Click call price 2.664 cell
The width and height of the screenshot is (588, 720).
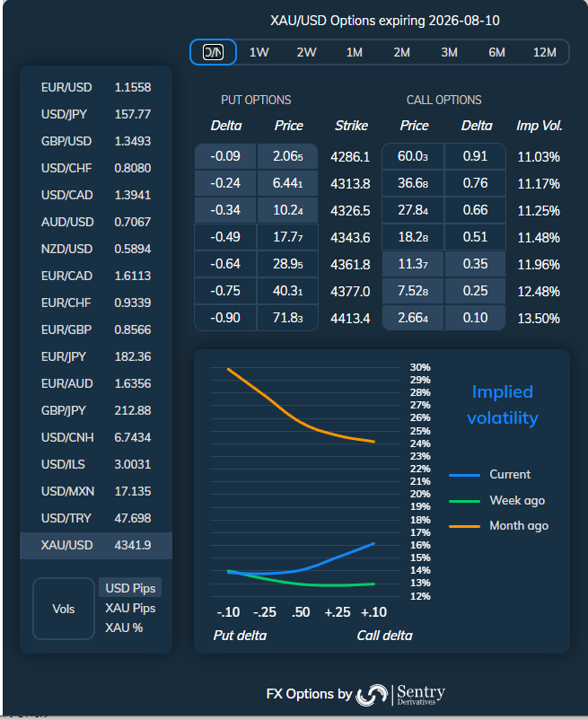[x=413, y=318]
